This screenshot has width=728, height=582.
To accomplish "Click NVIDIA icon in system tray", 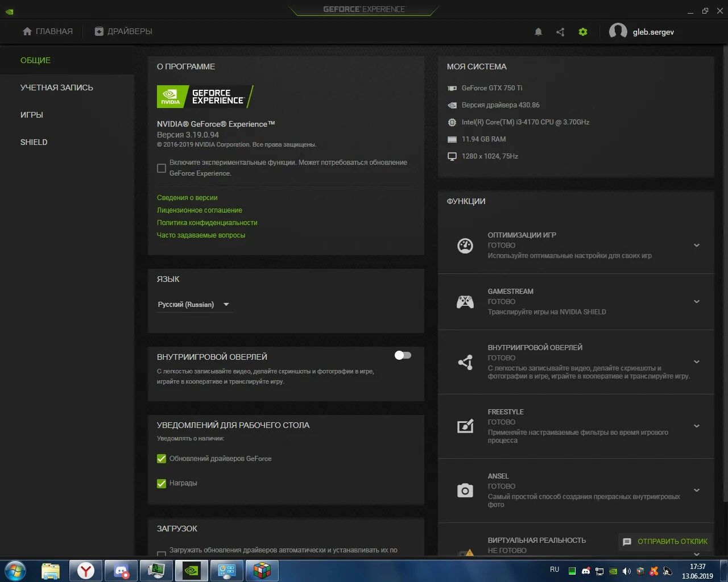I will [x=613, y=571].
